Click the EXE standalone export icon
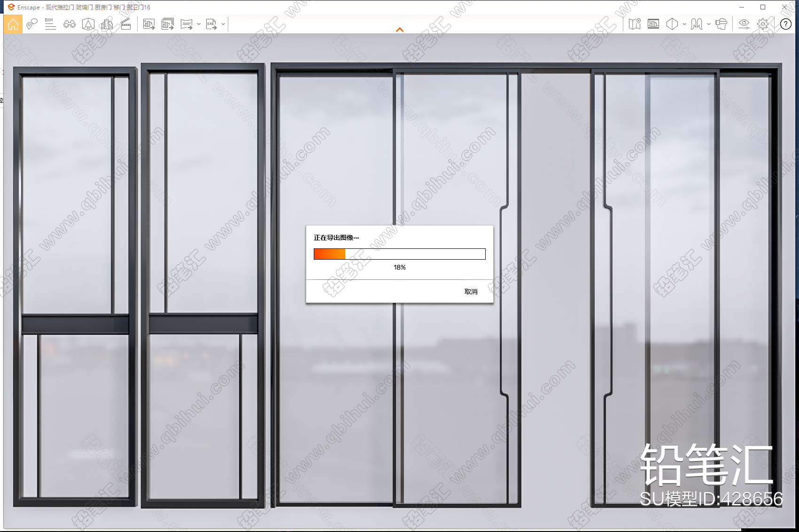 tap(211, 24)
